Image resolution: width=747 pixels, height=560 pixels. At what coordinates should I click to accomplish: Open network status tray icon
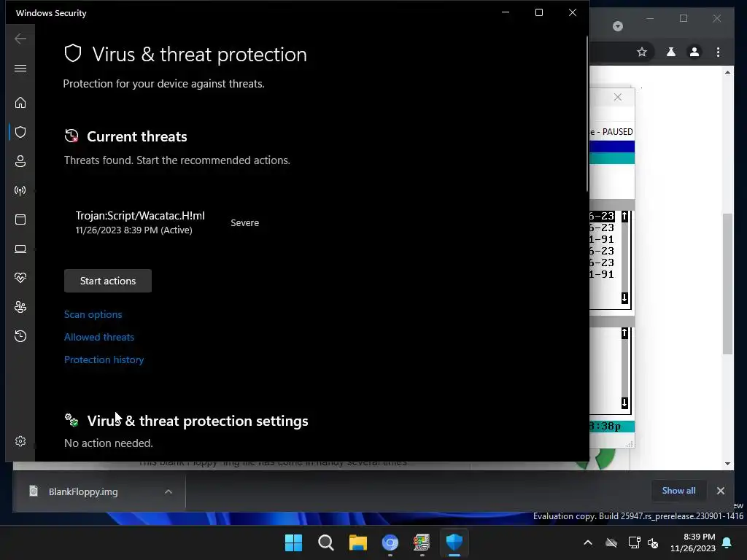pos(634,542)
